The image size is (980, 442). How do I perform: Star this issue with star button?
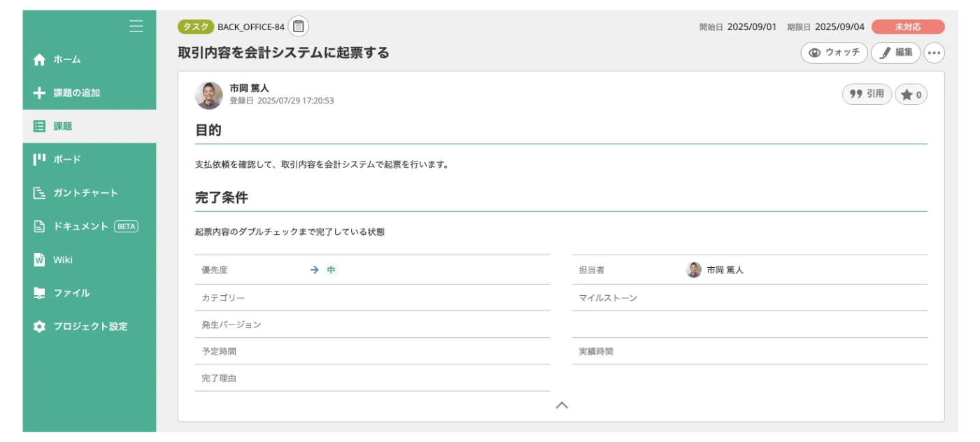point(911,94)
